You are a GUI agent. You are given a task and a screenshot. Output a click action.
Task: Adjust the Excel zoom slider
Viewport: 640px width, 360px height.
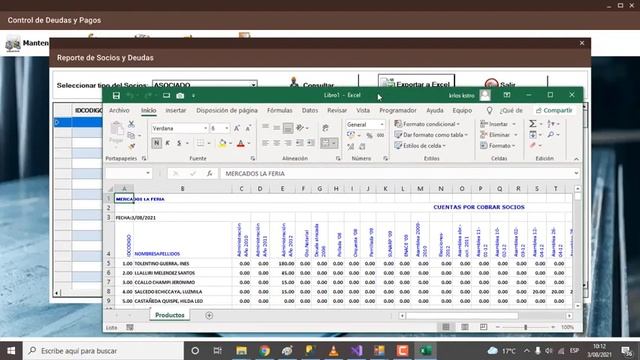point(526,327)
